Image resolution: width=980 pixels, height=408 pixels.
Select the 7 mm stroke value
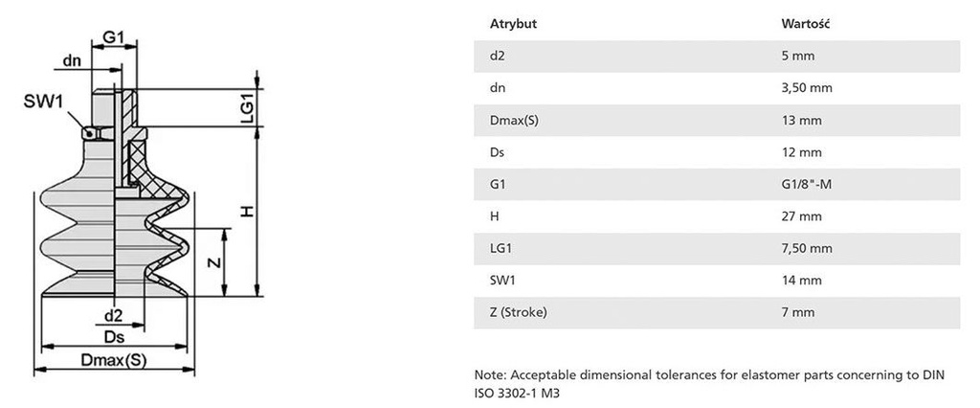point(798,313)
